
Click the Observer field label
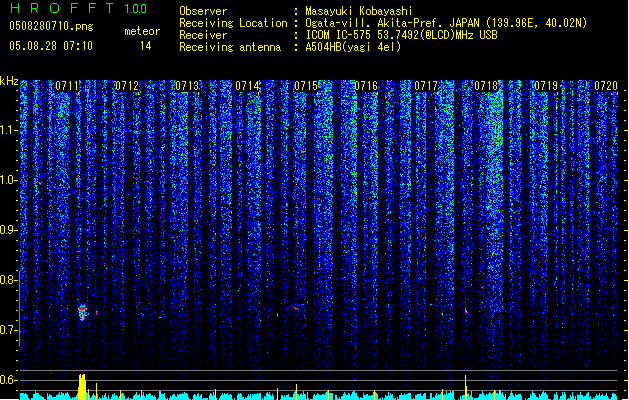click(x=203, y=11)
